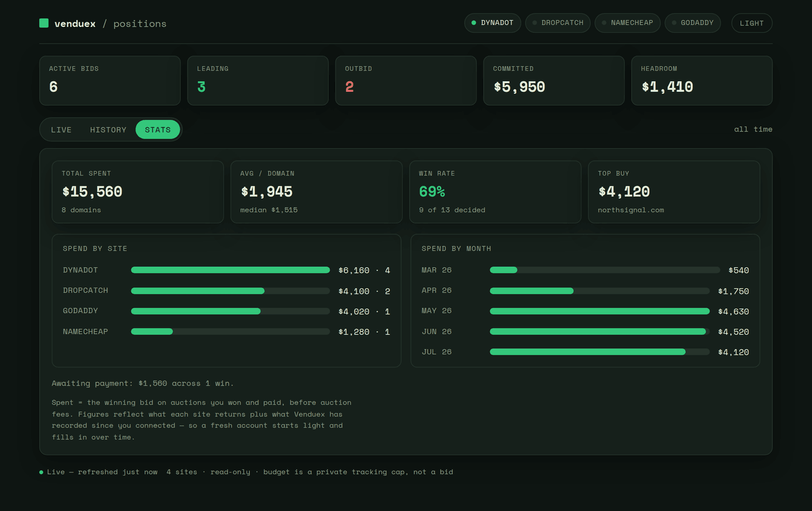Click the MAR 26 month bar
Screen dimensions: 812x511
click(605, 270)
